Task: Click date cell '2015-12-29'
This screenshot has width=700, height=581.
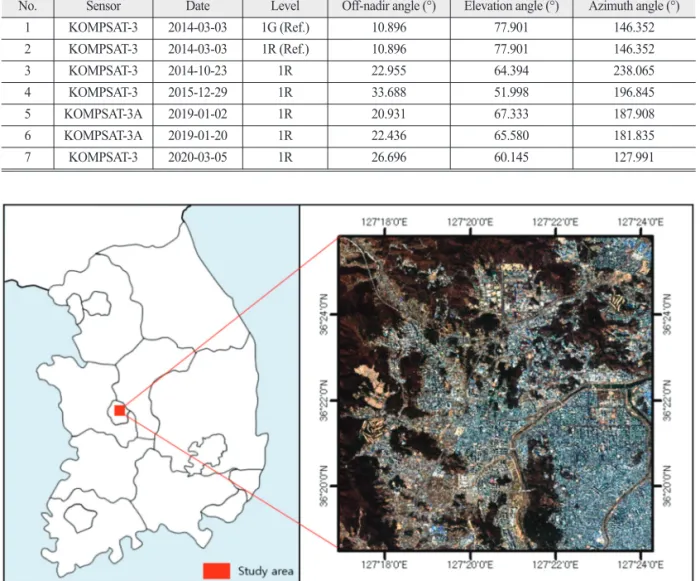Action: [198, 92]
